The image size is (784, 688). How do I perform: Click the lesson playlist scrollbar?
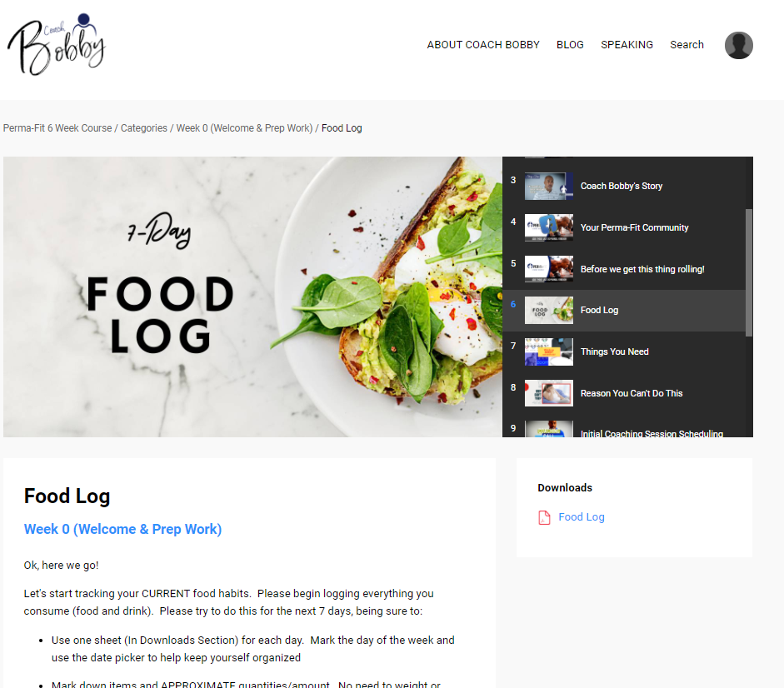(x=749, y=272)
